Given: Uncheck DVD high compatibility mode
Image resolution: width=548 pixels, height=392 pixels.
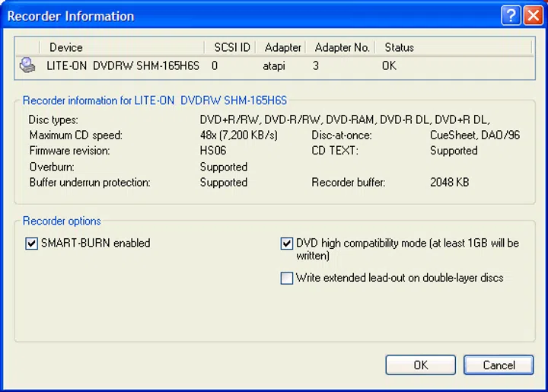Looking at the screenshot, I should [287, 244].
